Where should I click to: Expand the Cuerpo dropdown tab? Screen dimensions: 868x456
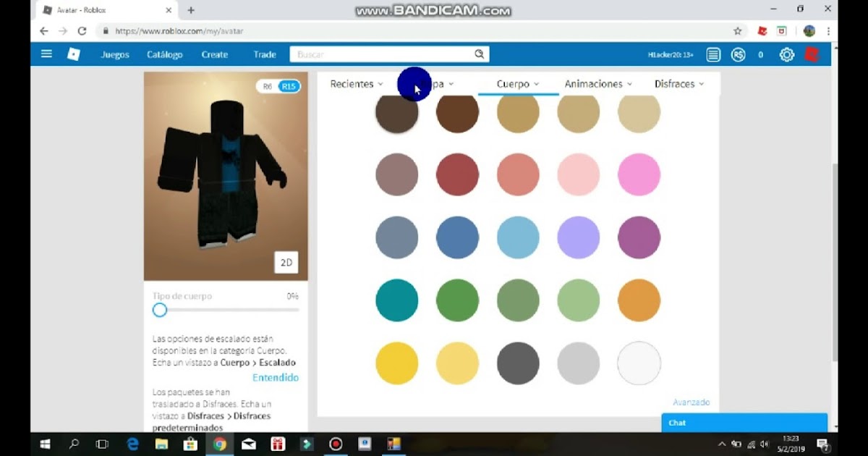518,84
